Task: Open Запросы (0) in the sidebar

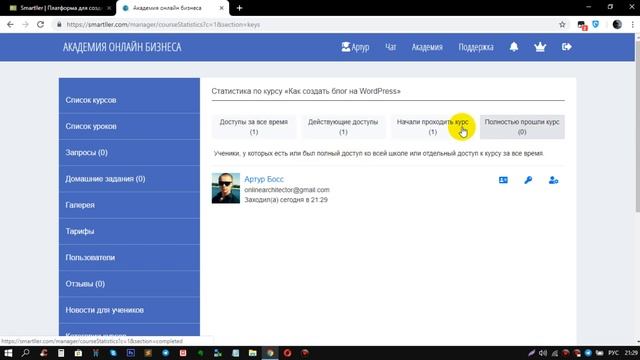Action: (x=129, y=153)
